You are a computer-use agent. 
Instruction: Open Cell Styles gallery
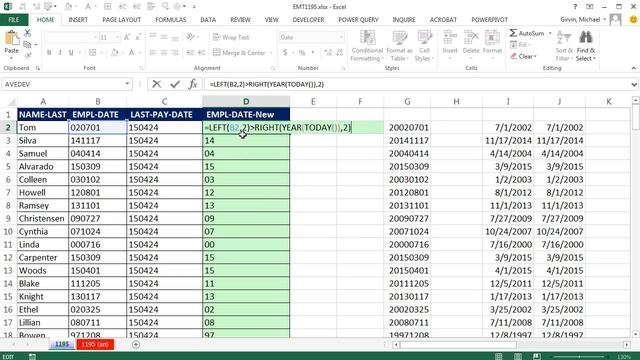coord(424,46)
